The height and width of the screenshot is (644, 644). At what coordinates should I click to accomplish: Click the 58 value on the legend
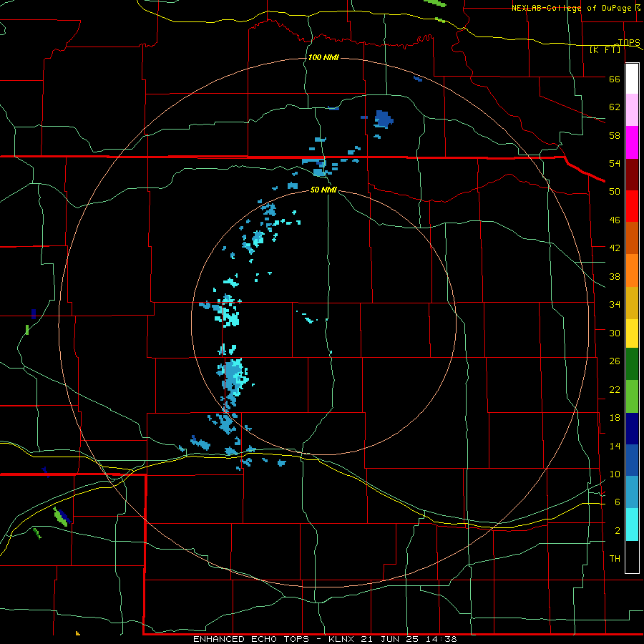(615, 135)
